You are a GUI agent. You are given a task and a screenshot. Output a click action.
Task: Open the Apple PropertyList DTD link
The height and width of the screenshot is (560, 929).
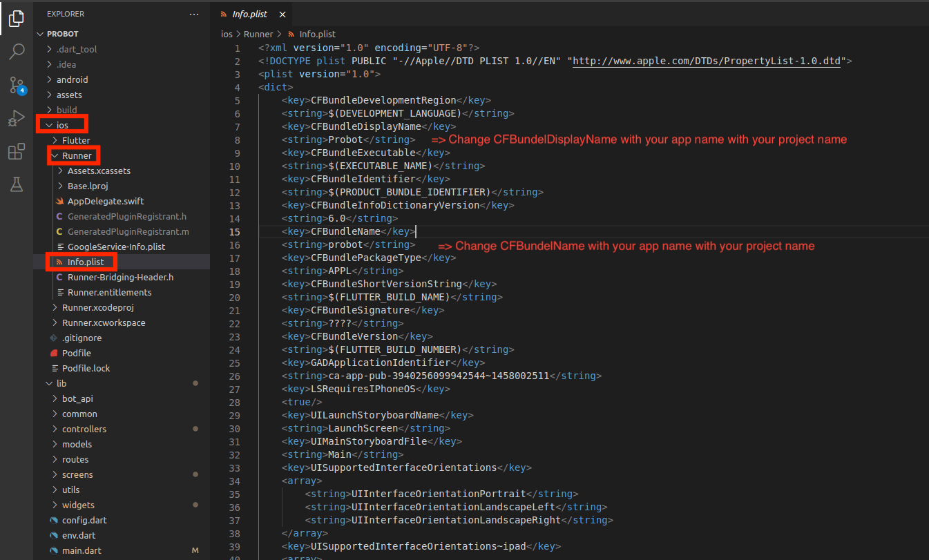click(707, 61)
